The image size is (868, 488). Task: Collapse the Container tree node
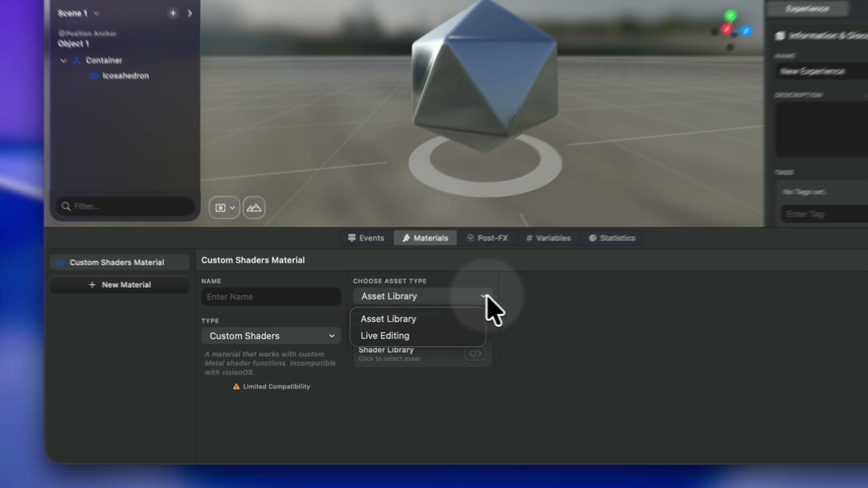[x=63, y=61]
